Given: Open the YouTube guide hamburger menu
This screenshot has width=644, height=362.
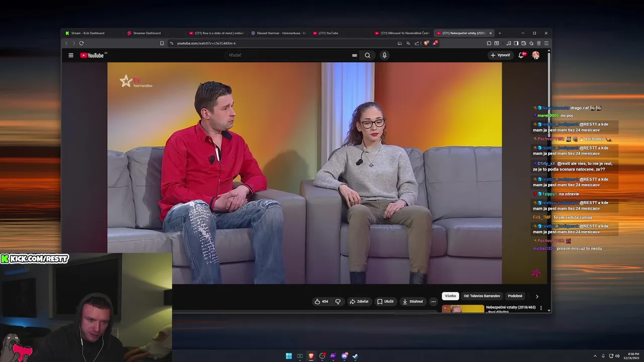Looking at the screenshot, I should tap(71, 55).
